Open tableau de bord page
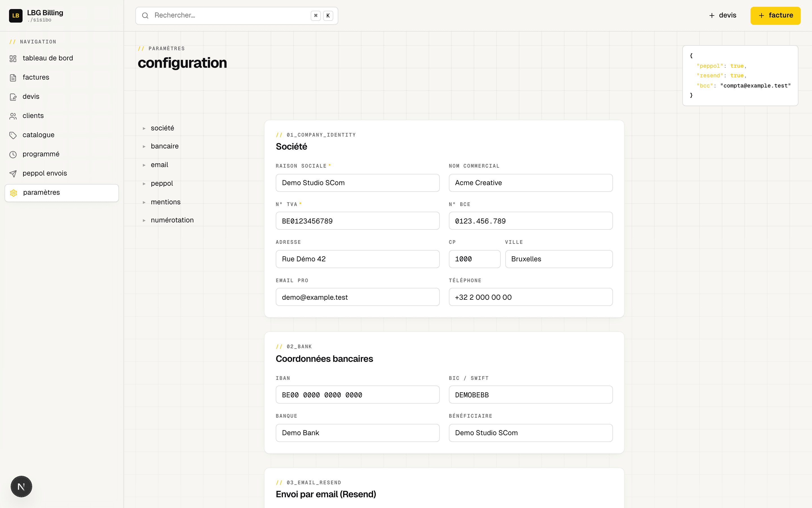Screen dimensions: 812x508 (62, 58)
